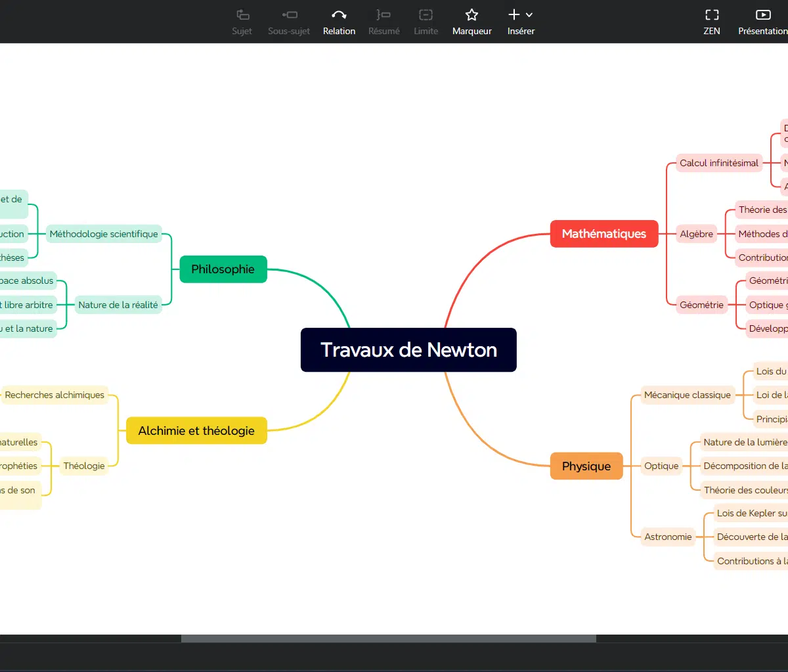Click the Sous-sujet toolbar icon
788x672 pixels.
tap(289, 15)
